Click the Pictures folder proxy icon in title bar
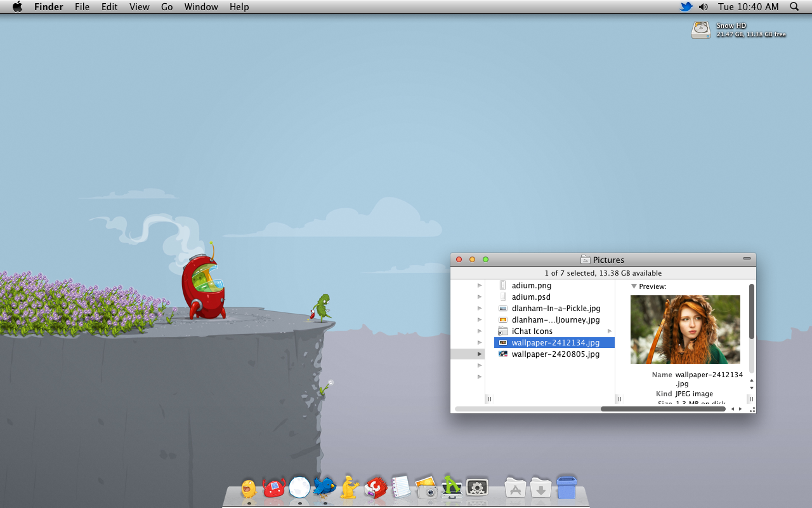Screen dimensions: 812x508 (586, 260)
